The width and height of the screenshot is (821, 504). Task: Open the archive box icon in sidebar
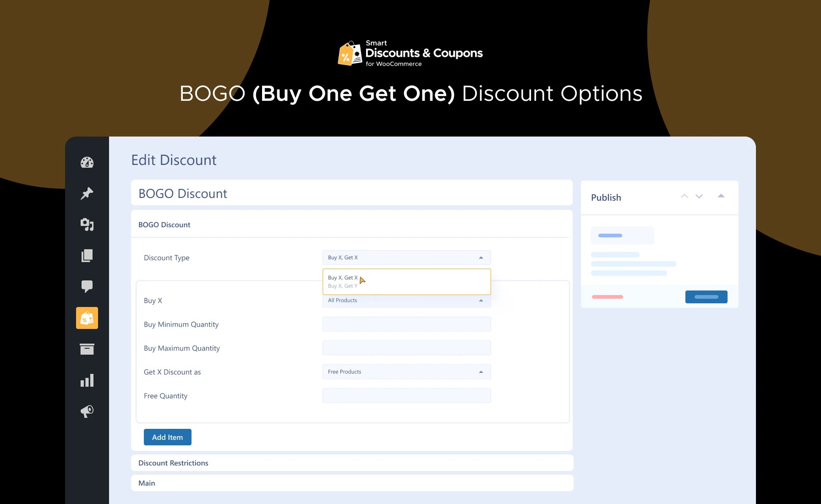(x=87, y=349)
